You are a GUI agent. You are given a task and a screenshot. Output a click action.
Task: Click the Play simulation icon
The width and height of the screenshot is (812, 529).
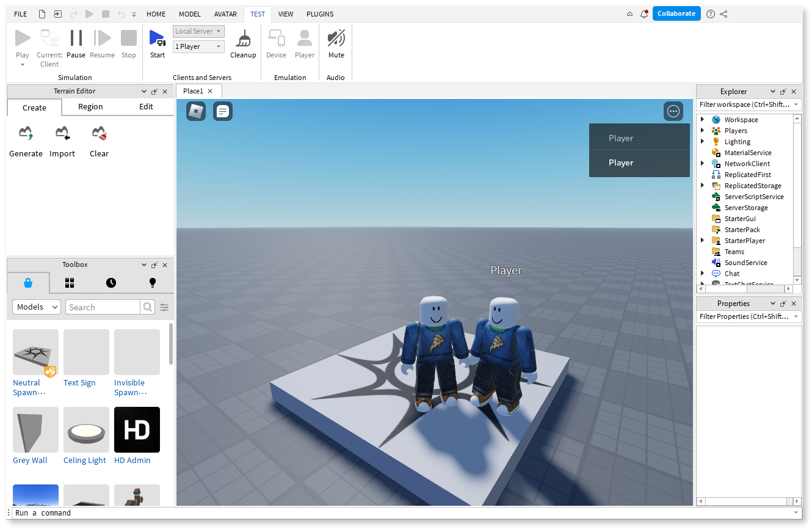(x=23, y=38)
